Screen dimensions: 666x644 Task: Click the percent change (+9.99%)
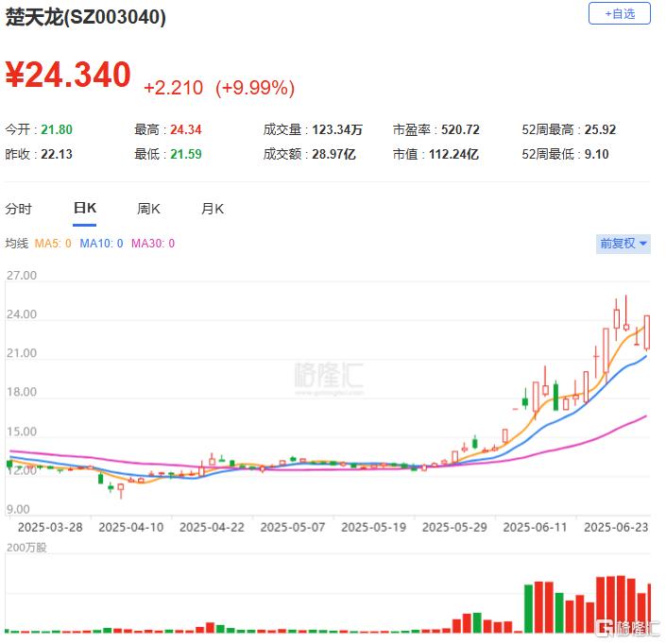pyautogui.click(x=255, y=88)
